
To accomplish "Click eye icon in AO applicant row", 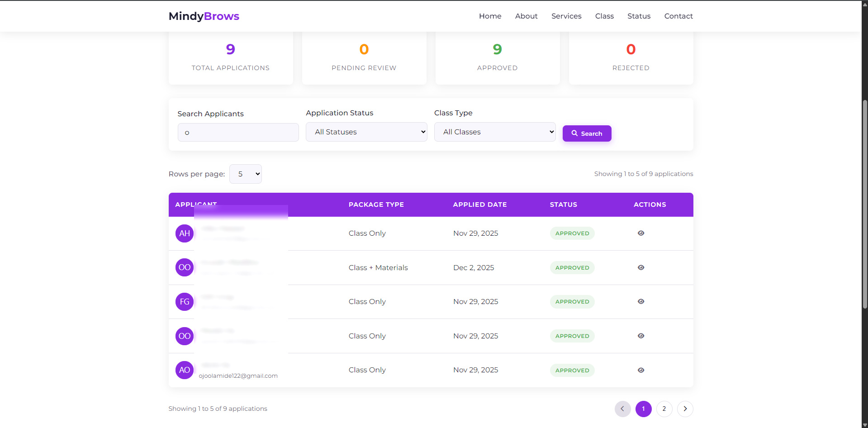I will click(640, 370).
